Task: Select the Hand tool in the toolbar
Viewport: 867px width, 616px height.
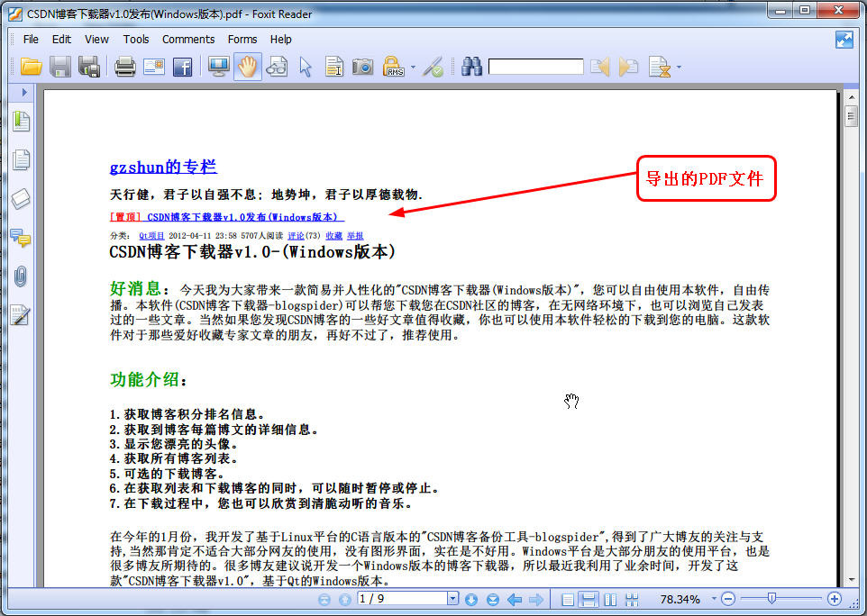Action: click(x=248, y=67)
